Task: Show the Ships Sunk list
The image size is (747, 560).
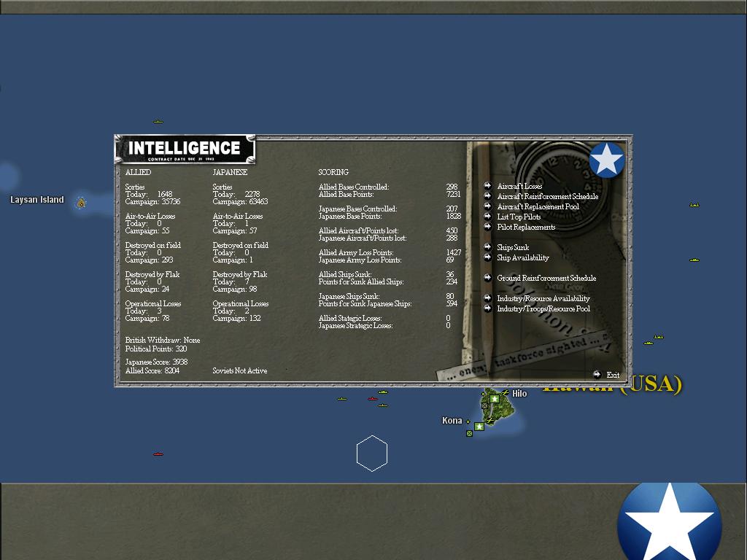Action: click(x=513, y=248)
